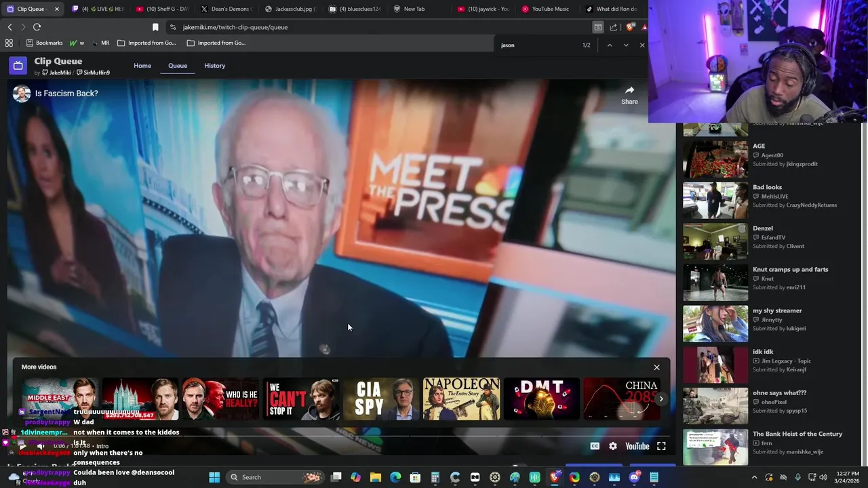Open the CIA Spy suggested video
The height and width of the screenshot is (488, 868).
point(381,399)
